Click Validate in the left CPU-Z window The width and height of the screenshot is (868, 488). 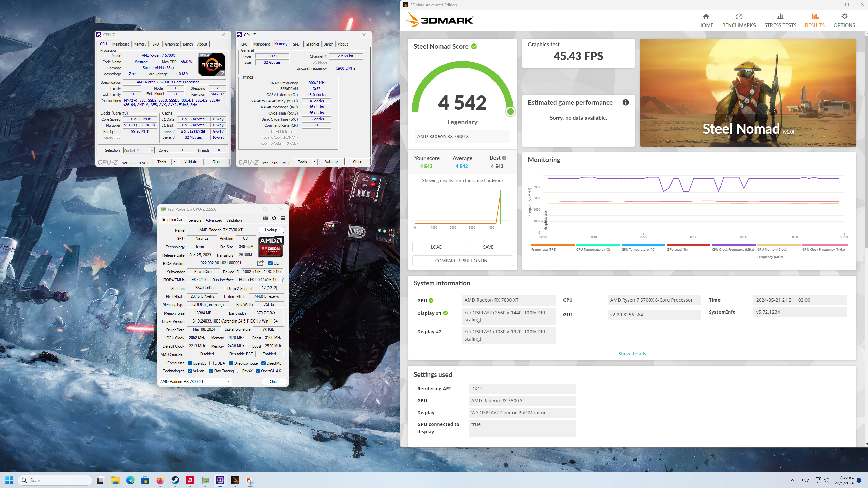coord(191,162)
